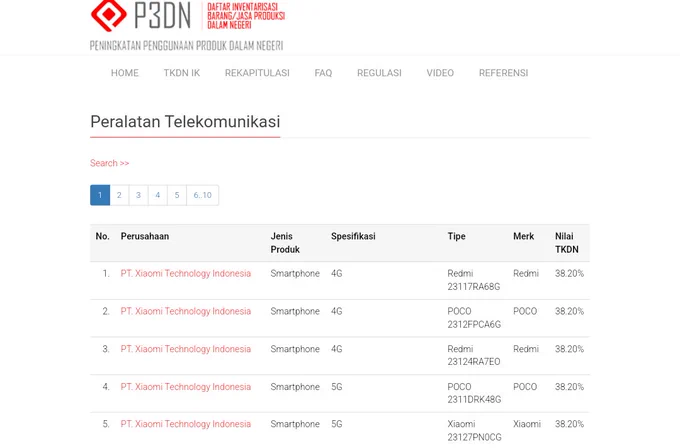Image resolution: width=680 pixels, height=448 pixels.
Task: Select type Xiaomi 23127PN0CG cell
Action: pos(474,431)
